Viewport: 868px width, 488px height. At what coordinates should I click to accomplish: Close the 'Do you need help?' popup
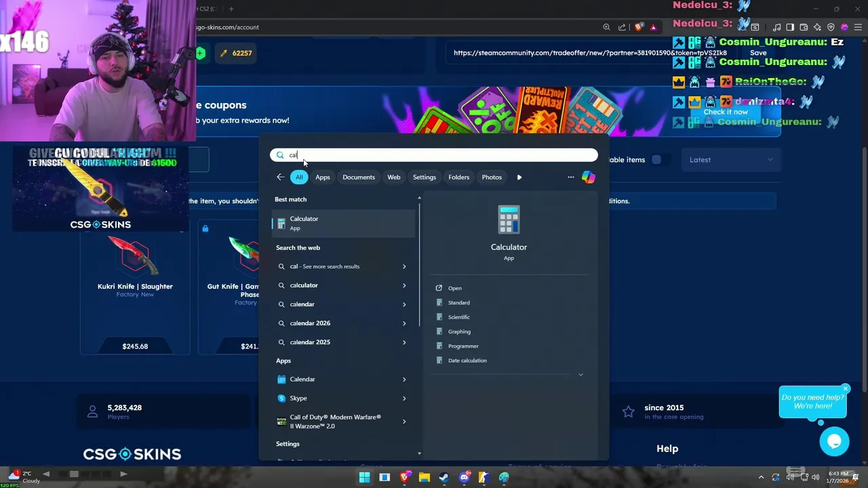tap(846, 388)
